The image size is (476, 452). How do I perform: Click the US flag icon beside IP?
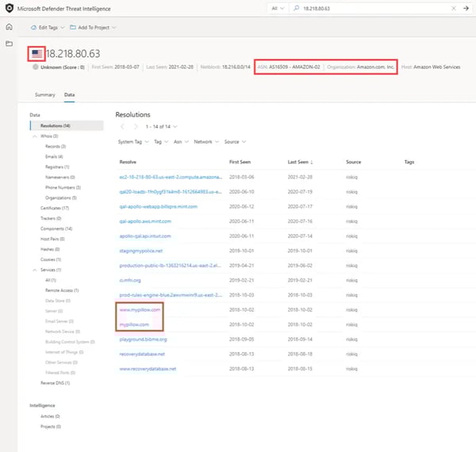(36, 54)
